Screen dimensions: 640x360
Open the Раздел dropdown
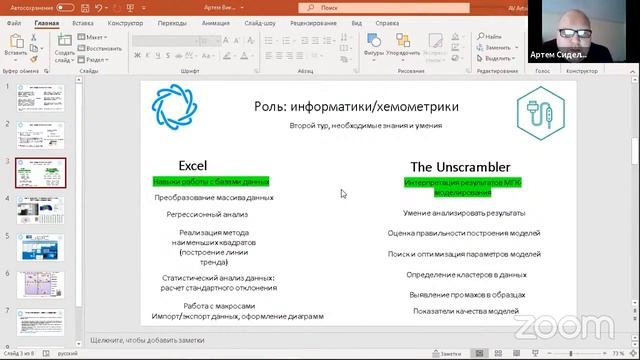coord(93,60)
